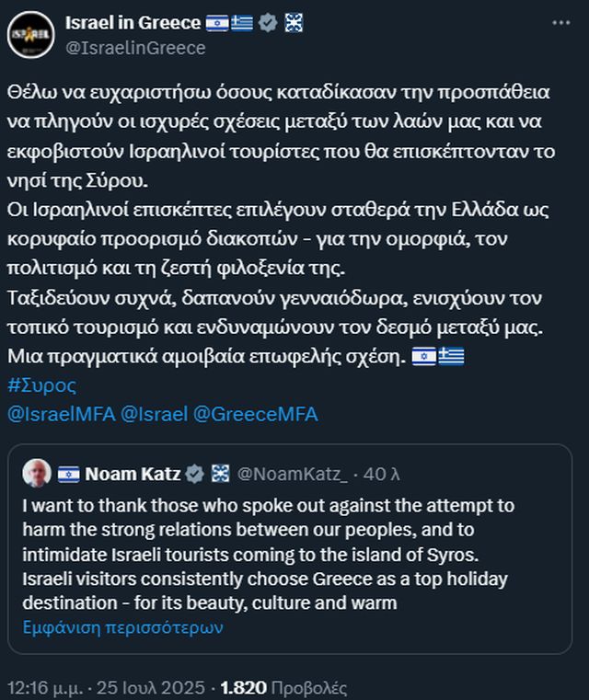Click the blue verified badge beside Israel in Greece
Screen dimensions: 589x700
click(x=268, y=24)
